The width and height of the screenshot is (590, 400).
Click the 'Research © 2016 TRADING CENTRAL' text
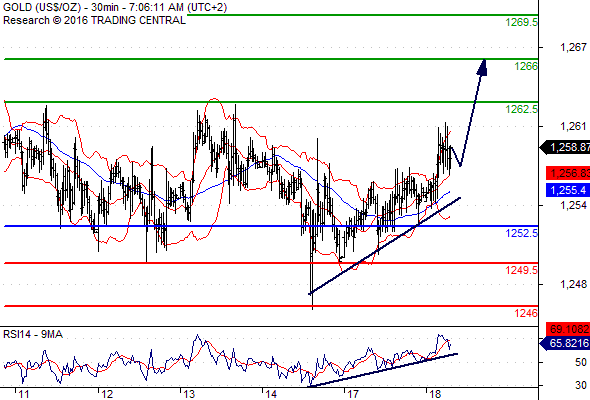click(x=94, y=20)
